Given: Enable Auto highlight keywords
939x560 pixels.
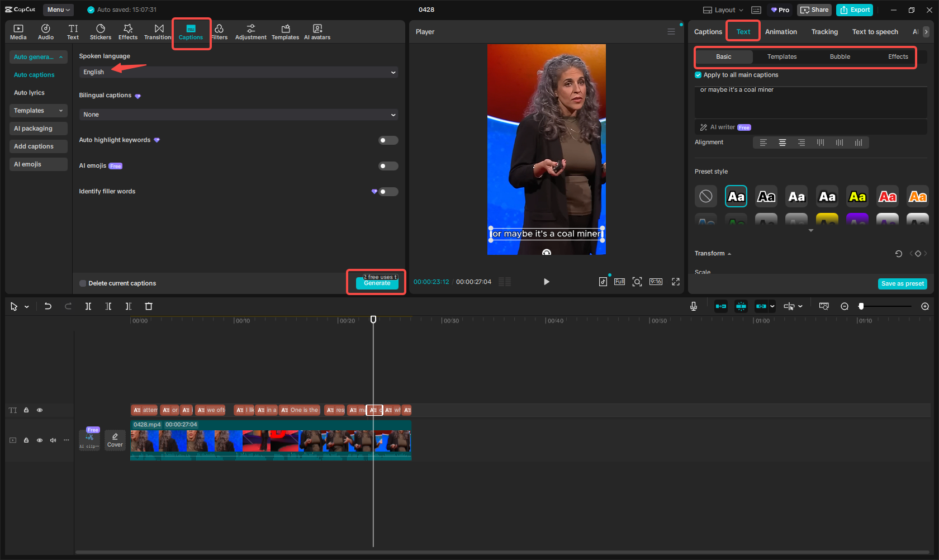Looking at the screenshot, I should [x=388, y=140].
